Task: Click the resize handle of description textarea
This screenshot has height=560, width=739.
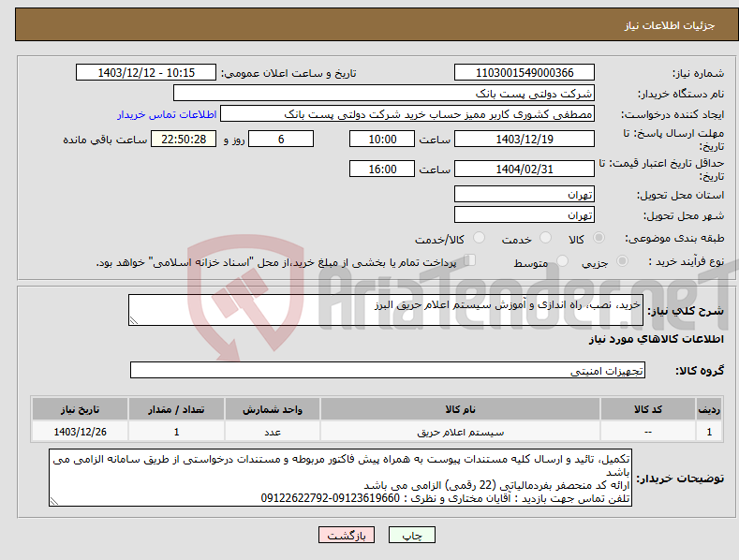Action: pyautogui.click(x=134, y=320)
